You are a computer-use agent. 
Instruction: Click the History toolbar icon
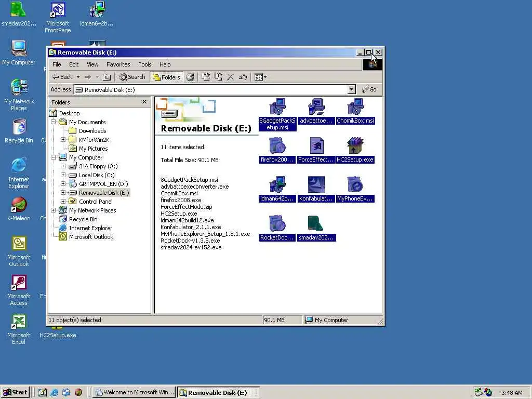coord(190,77)
